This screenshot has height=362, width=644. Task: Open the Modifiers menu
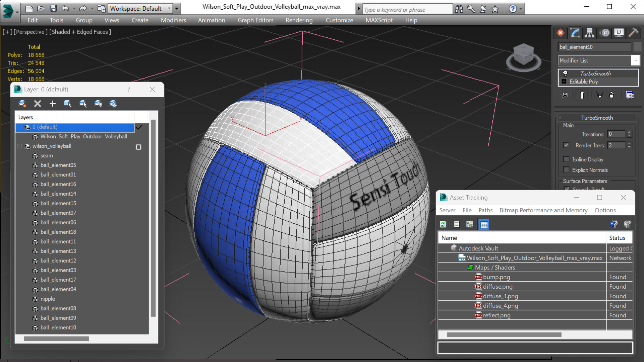[173, 20]
